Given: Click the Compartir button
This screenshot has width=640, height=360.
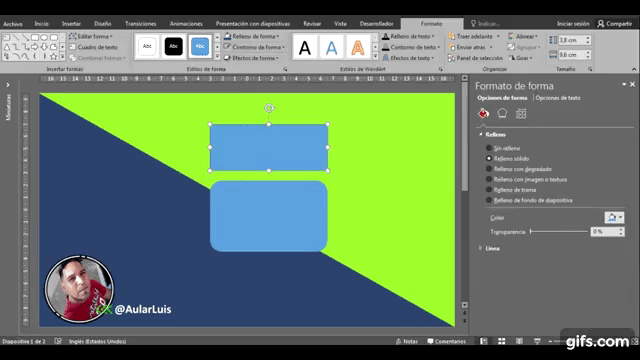Looking at the screenshot, I should coord(615,24).
